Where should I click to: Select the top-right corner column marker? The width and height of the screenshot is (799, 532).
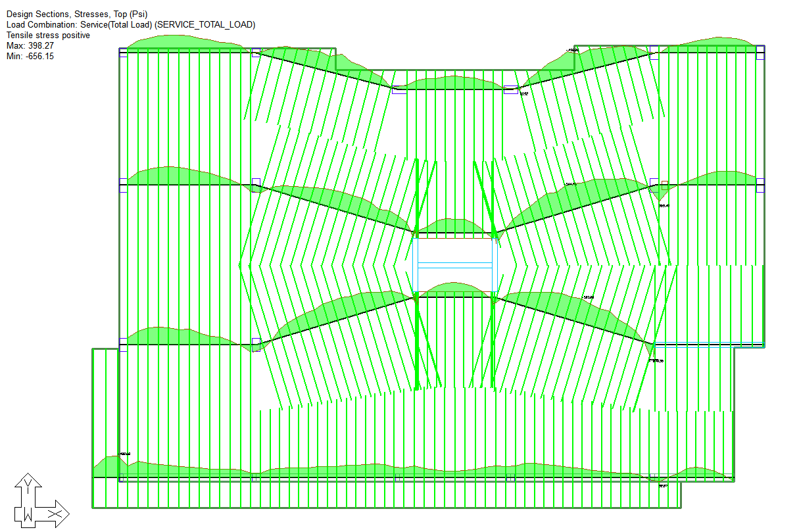pos(760,53)
